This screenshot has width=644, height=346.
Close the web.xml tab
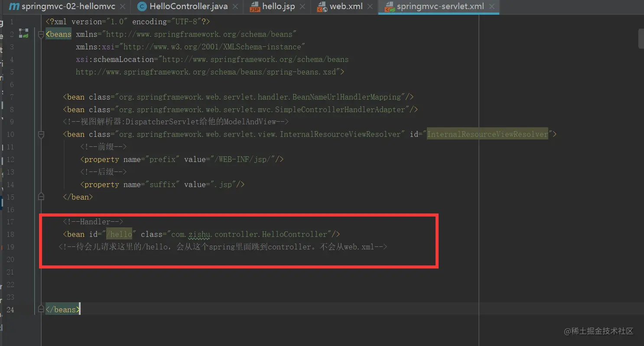coord(371,7)
